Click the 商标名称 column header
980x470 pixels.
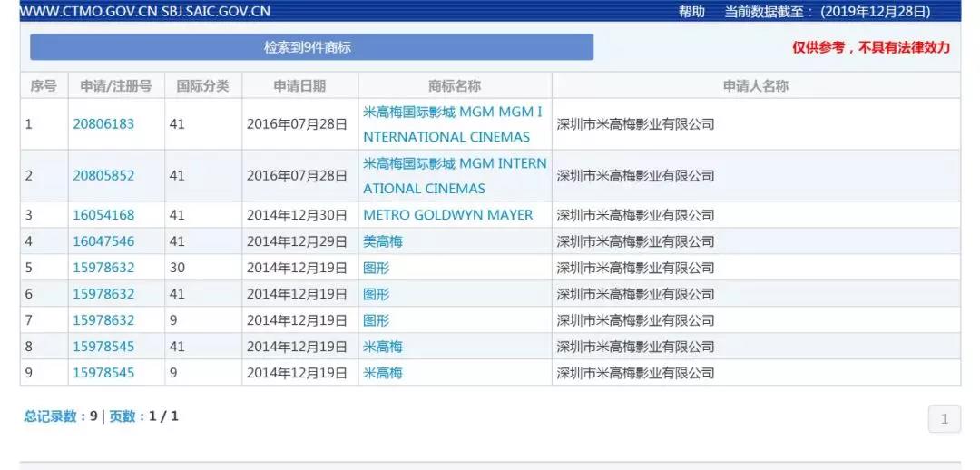click(455, 85)
